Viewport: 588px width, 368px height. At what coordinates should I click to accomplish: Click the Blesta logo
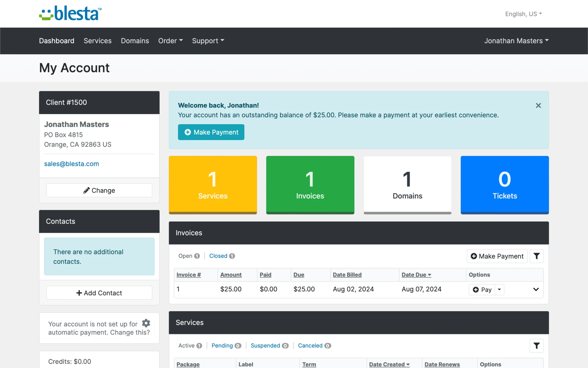click(x=70, y=13)
